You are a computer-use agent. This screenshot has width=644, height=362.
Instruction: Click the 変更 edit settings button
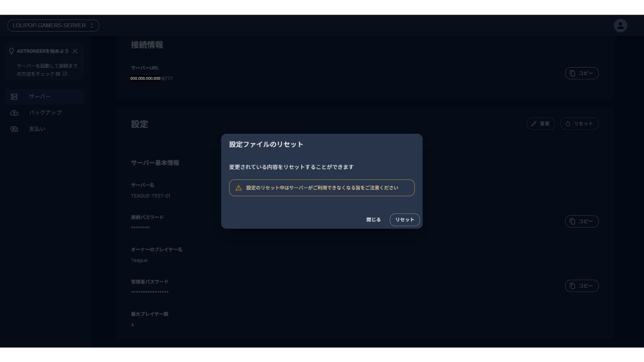540,124
